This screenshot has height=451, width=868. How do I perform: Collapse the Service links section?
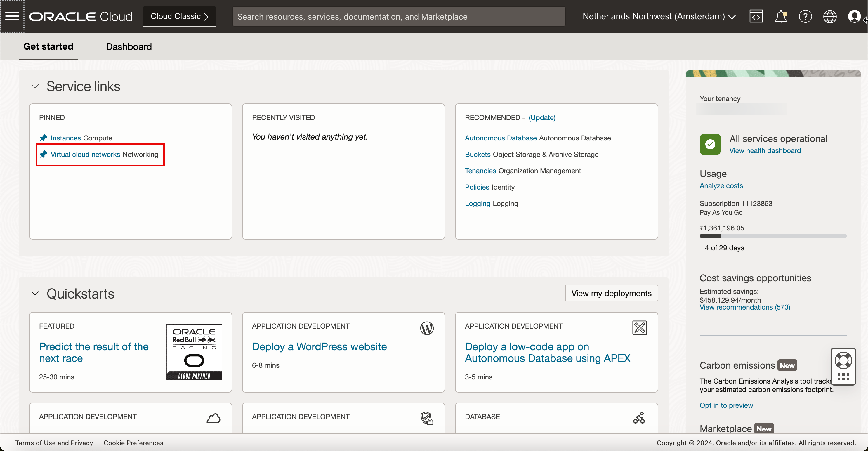coord(35,86)
